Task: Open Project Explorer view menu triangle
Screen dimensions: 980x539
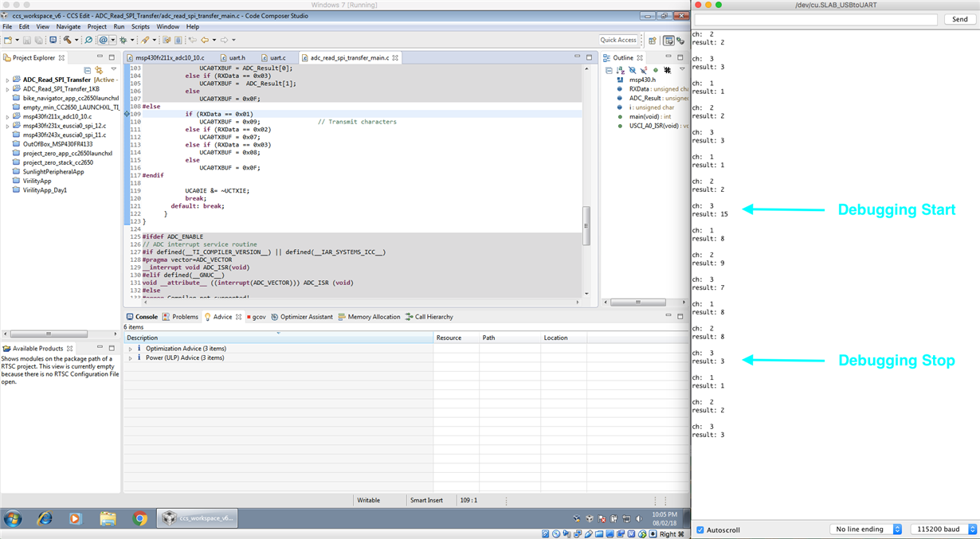Action: 113,70
